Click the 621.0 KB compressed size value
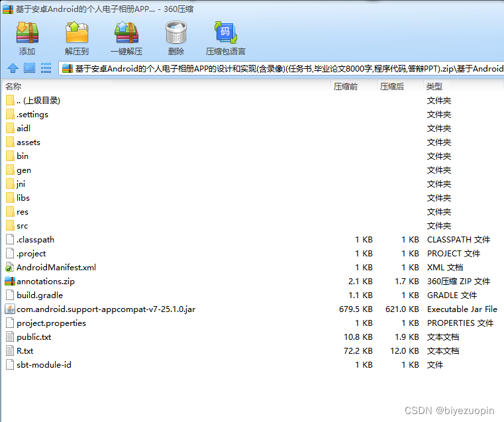The image size is (504, 422). click(x=402, y=309)
